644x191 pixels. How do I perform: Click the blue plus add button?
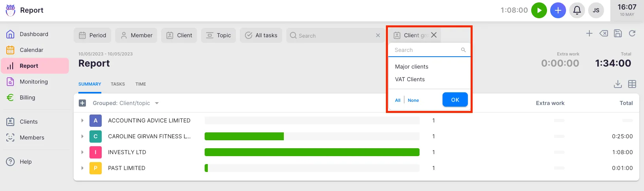(x=558, y=10)
